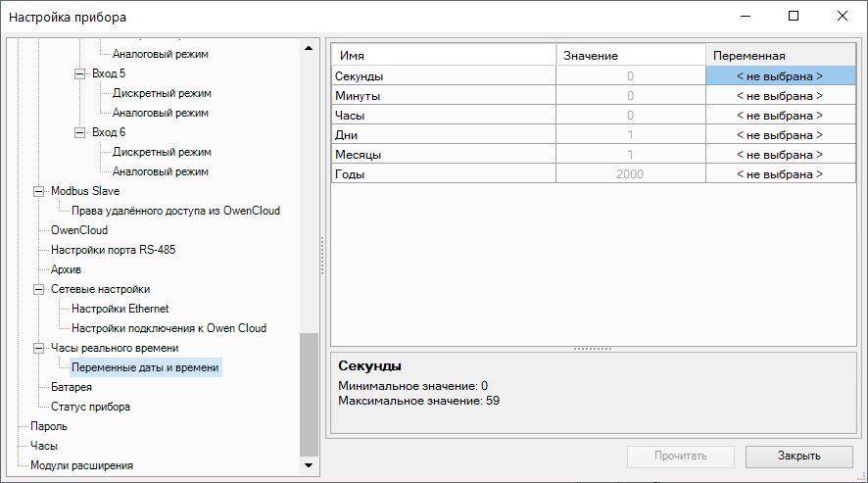Collapse the Вход 6 tree node
Screen dimensions: 868x483
coord(80,132)
